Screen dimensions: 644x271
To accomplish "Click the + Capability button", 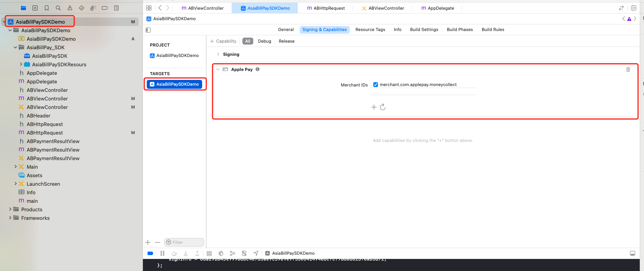I will click(x=223, y=41).
